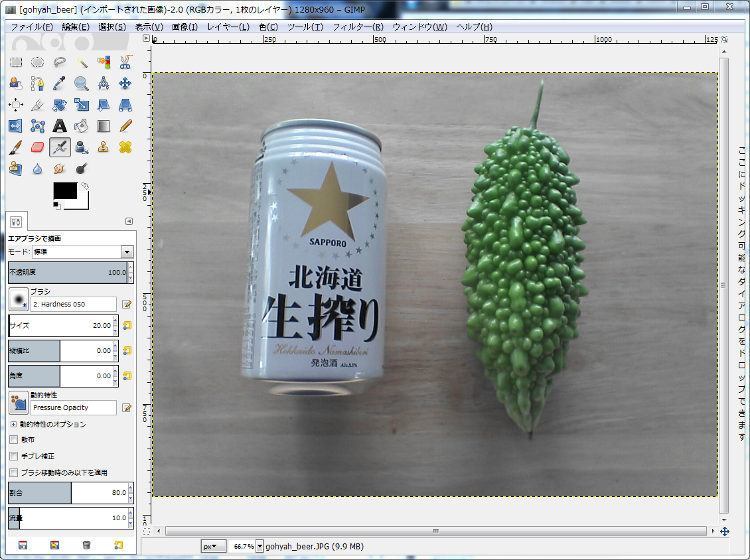Select the Cage Transform tool
Viewport: 750px width, 560px height.
click(x=37, y=126)
